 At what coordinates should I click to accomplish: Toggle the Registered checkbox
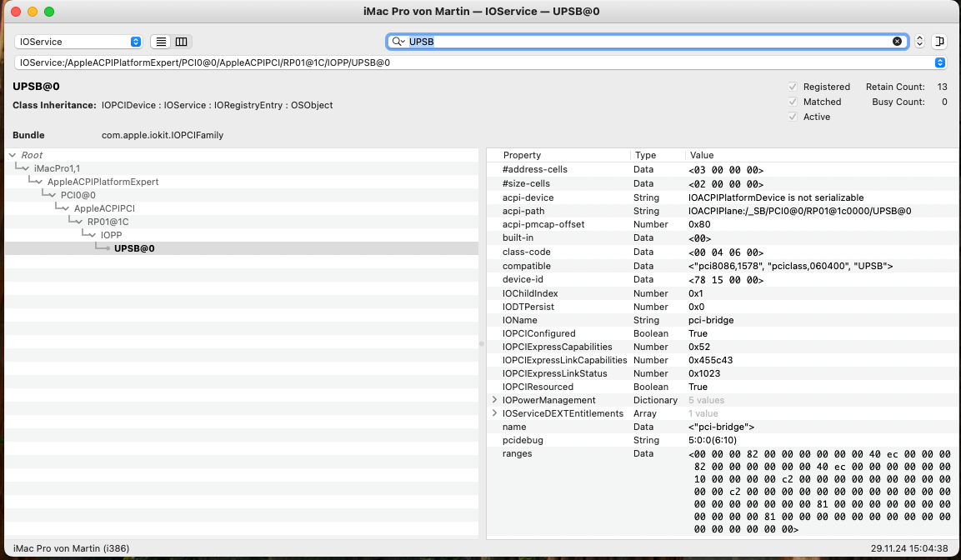(793, 87)
